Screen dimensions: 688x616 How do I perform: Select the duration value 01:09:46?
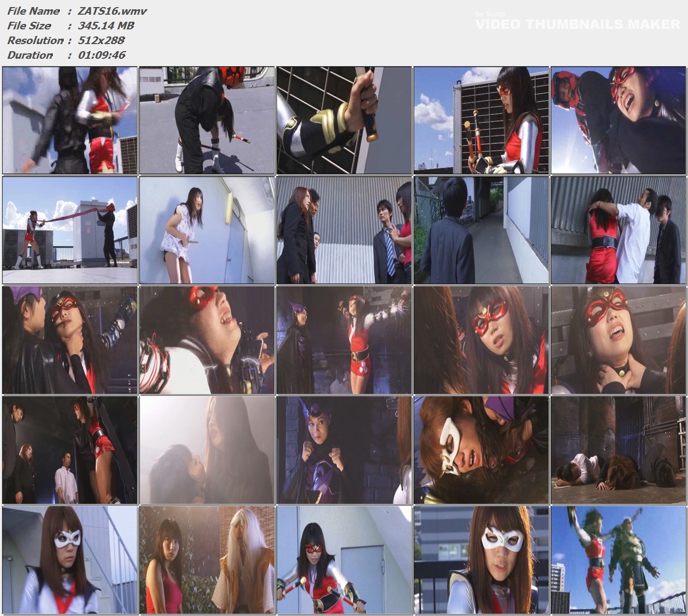point(102,55)
